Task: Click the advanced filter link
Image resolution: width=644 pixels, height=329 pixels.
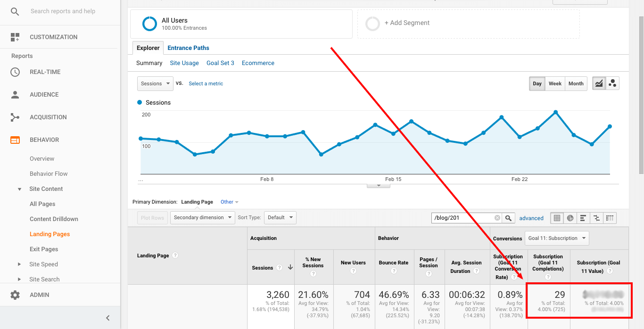Action: click(531, 218)
